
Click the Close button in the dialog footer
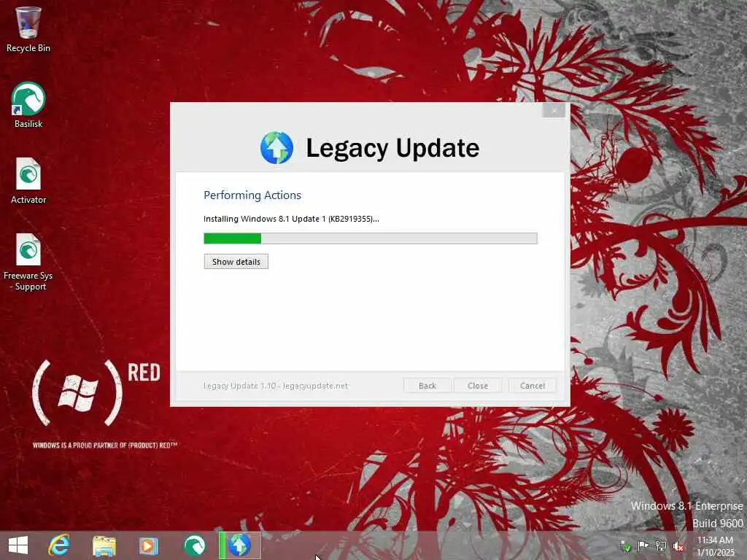(x=477, y=386)
